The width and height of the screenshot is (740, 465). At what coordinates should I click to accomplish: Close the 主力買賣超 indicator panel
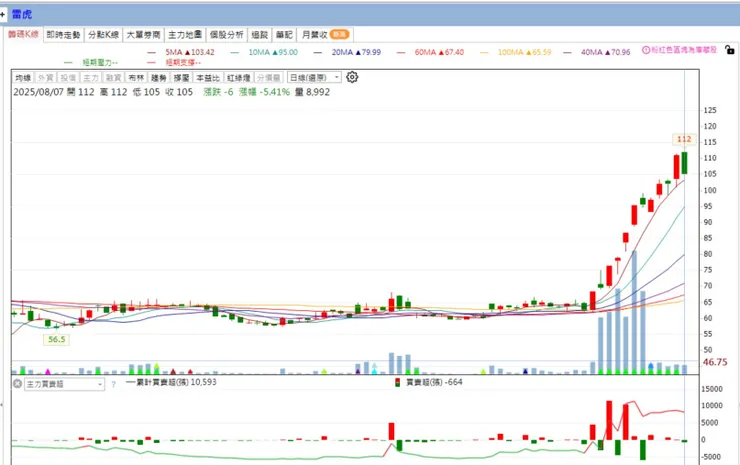(x=17, y=384)
